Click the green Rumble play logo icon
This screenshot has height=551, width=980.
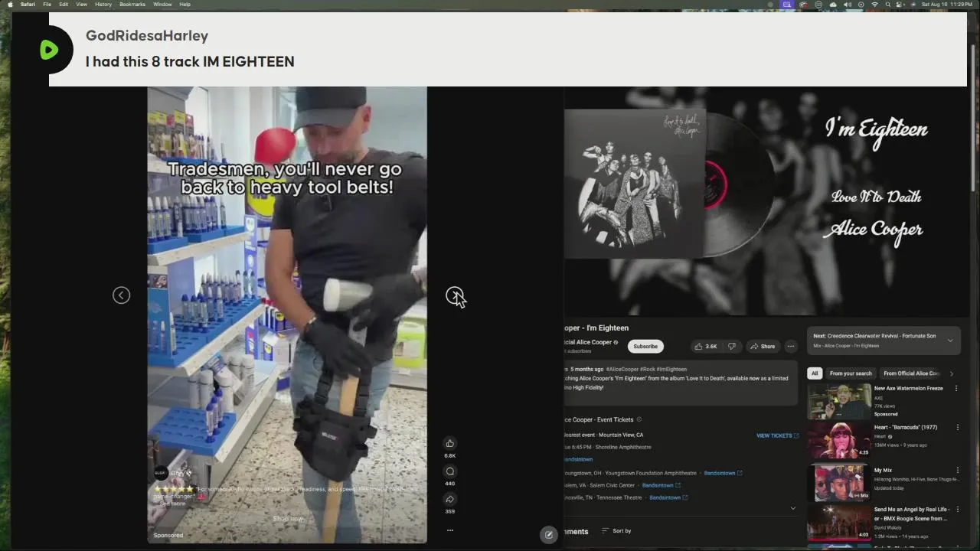(49, 50)
